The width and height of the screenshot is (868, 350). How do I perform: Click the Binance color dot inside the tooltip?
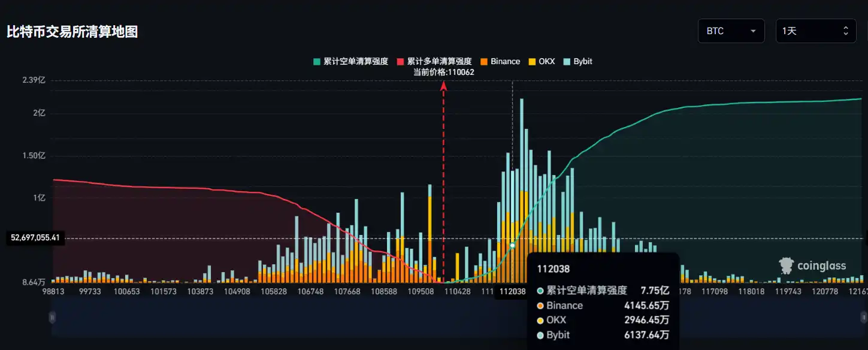tap(540, 306)
